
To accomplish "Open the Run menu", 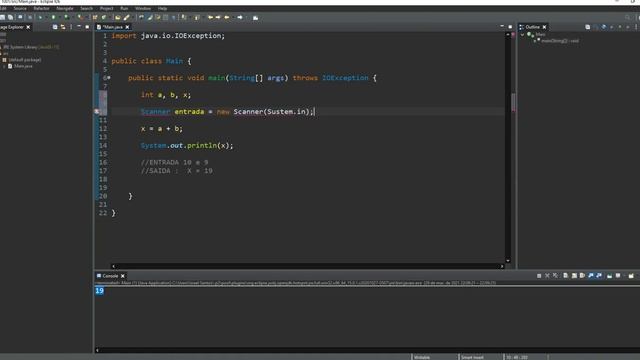I will tap(124, 8).
